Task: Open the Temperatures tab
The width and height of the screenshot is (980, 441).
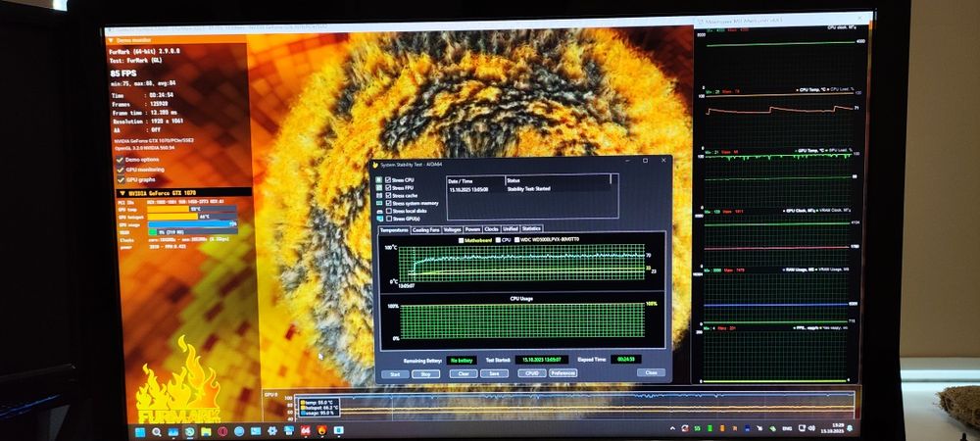Action: tap(394, 230)
